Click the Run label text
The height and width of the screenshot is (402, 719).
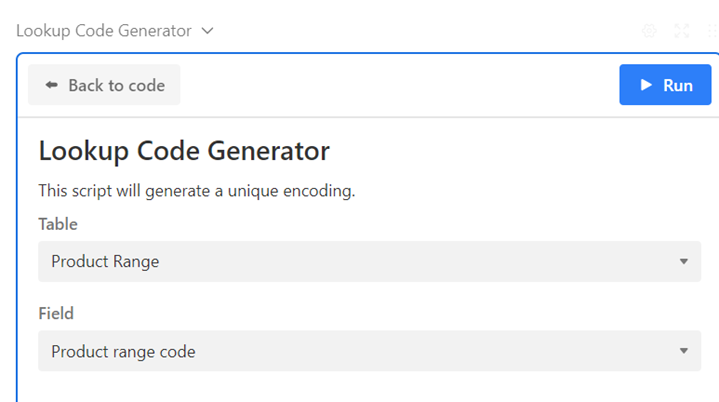678,85
